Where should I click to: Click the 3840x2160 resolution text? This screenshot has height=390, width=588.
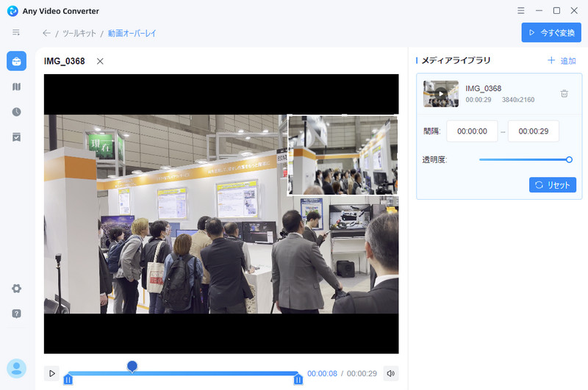(518, 100)
